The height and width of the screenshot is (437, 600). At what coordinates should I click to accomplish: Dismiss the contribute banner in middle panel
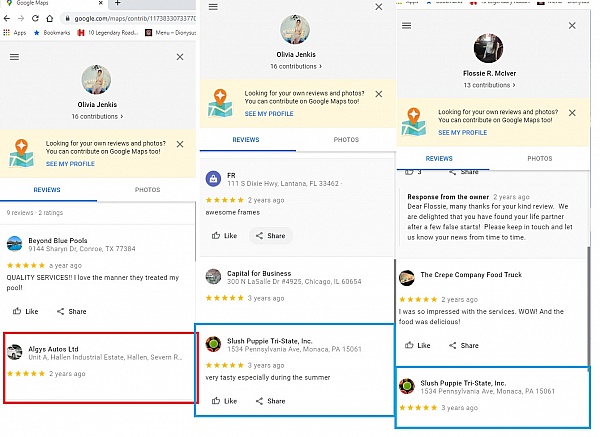click(379, 94)
